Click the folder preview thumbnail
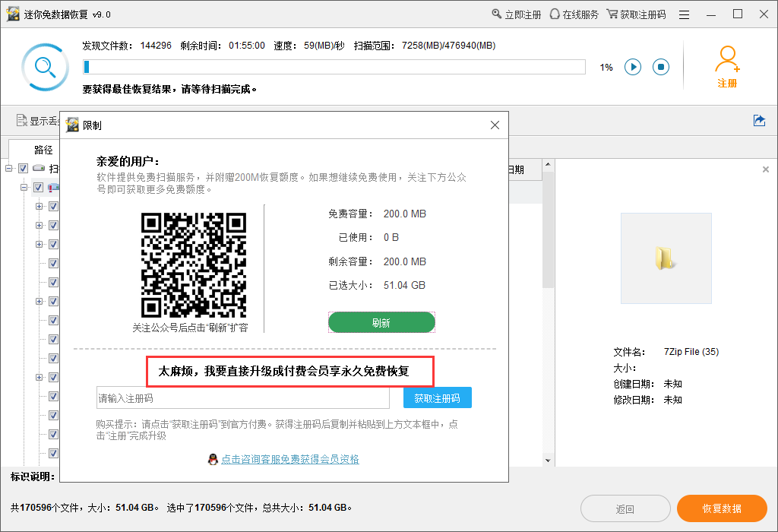 (x=666, y=258)
